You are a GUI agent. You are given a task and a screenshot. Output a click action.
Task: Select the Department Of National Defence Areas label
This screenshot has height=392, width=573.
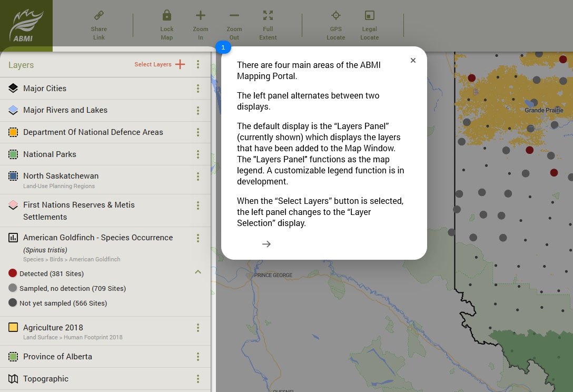point(93,132)
